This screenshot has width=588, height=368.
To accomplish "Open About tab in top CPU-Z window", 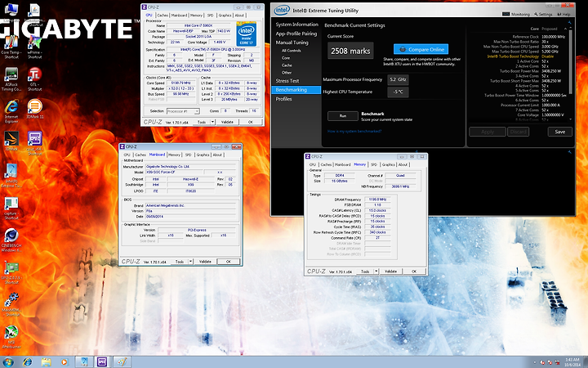I will coord(239,16).
